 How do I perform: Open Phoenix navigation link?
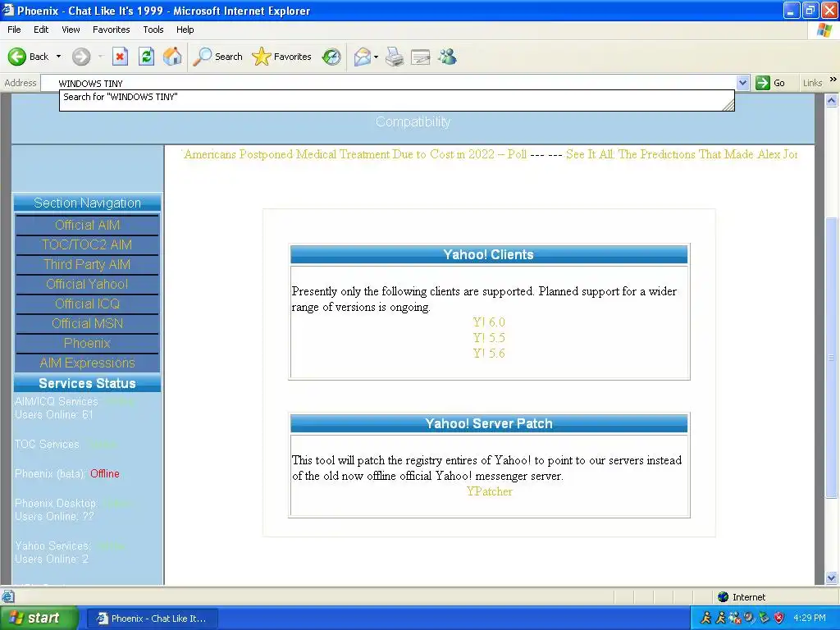[87, 344]
